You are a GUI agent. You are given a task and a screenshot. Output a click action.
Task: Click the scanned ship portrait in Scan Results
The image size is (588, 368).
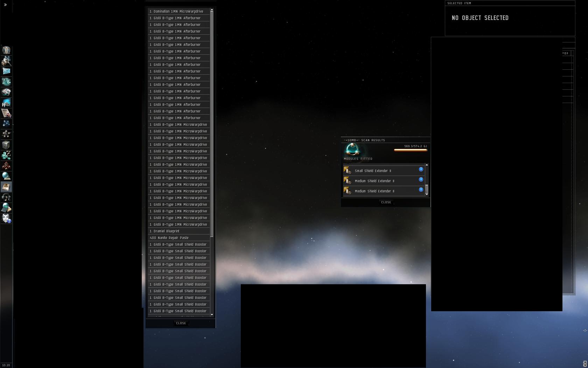point(352,150)
